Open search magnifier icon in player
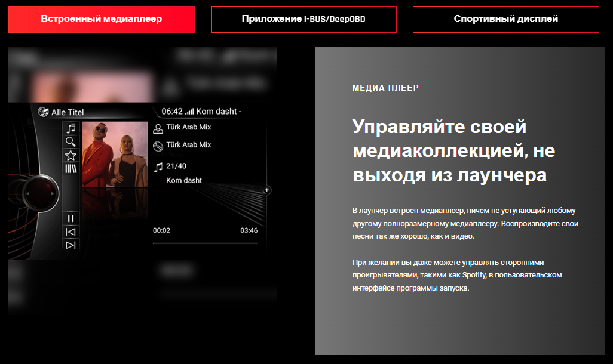 click(x=71, y=141)
